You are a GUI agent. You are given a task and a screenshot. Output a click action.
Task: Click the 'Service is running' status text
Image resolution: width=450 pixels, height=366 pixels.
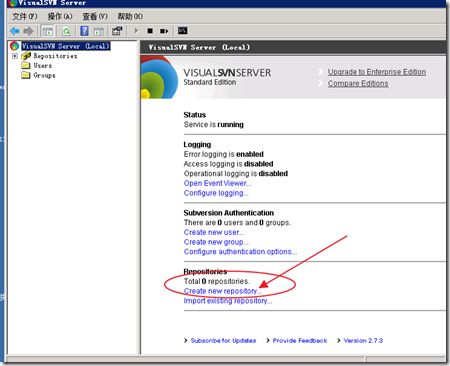click(x=213, y=125)
